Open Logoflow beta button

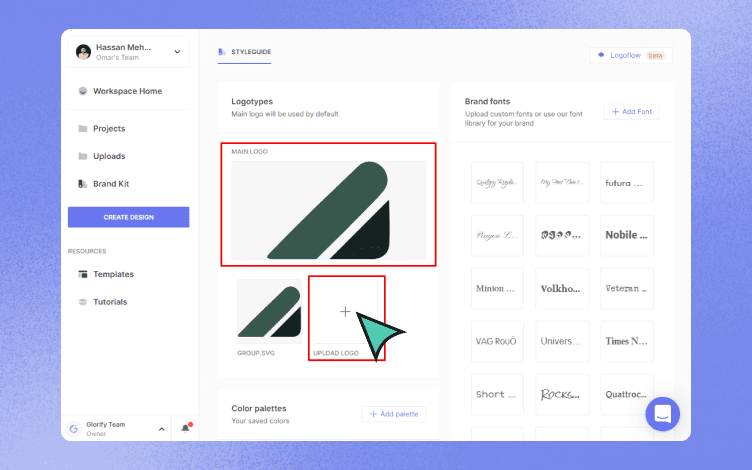coord(631,56)
